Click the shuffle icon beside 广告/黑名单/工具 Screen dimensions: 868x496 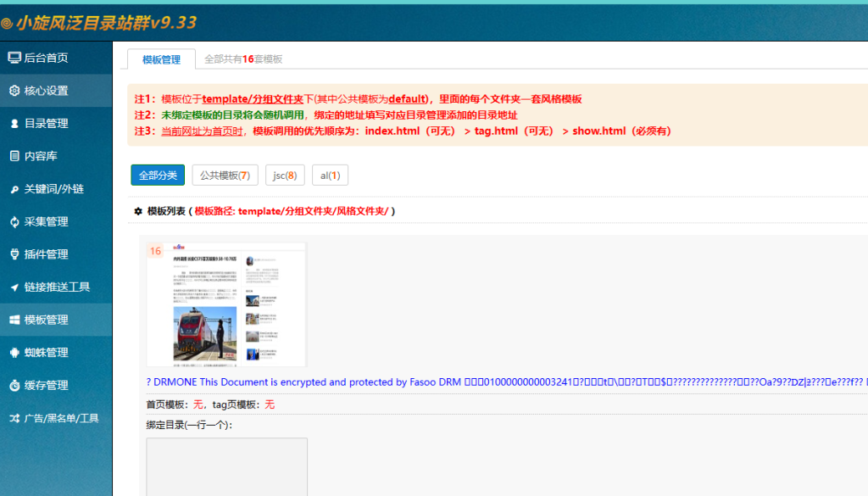(14, 418)
